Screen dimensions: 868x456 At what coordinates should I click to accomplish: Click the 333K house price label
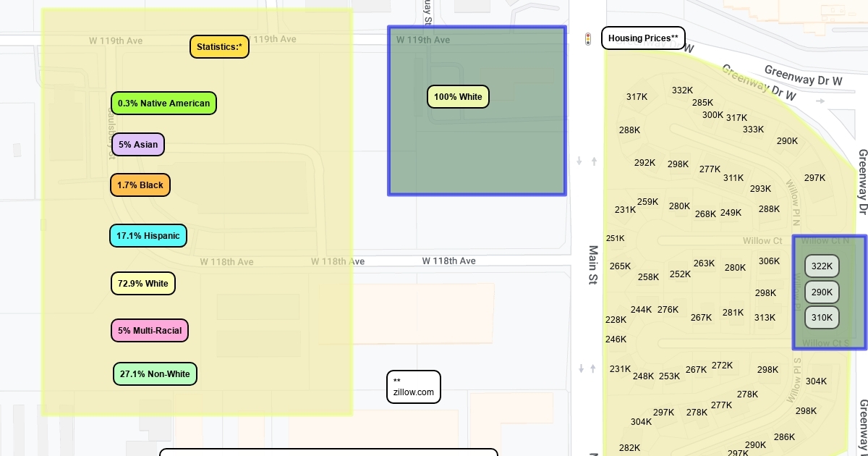coord(753,130)
